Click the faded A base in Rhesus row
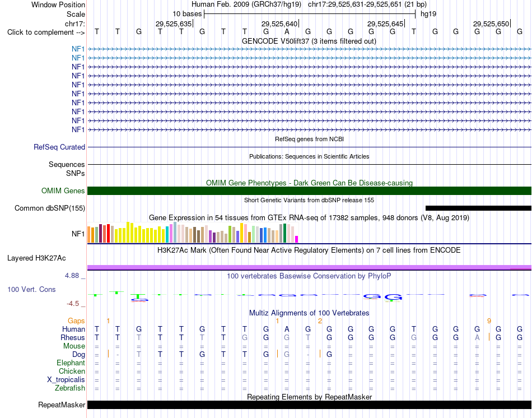532x418 pixels. pos(477,337)
